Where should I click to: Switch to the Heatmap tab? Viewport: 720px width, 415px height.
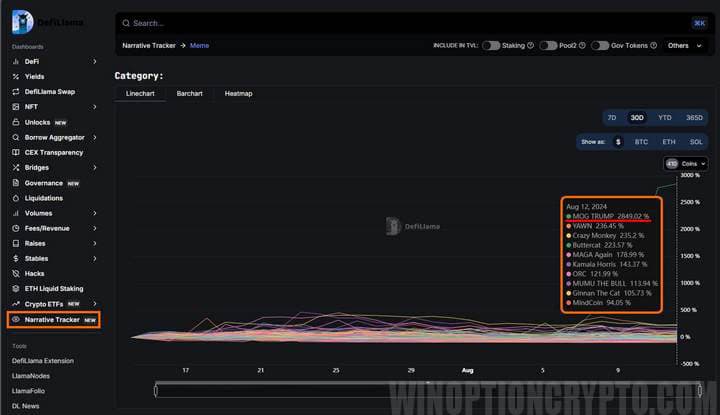click(238, 93)
